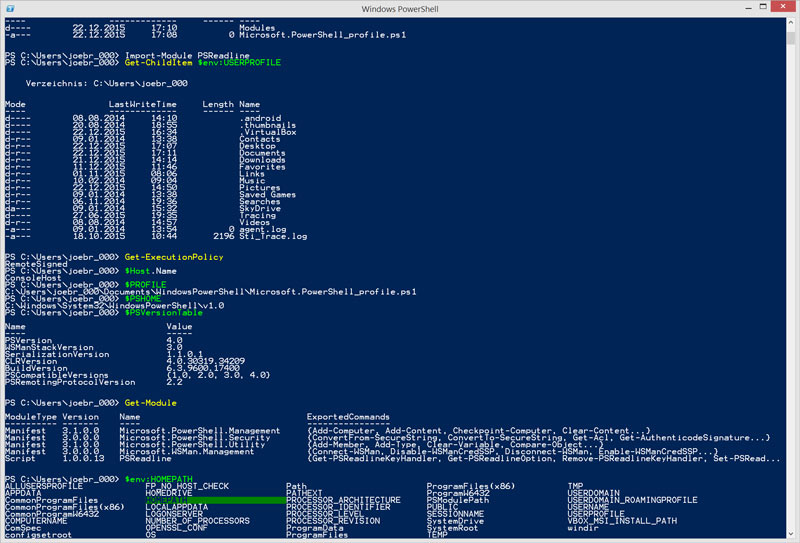
Task: Choose PATHEXT in the completion list
Action: pyautogui.click(x=304, y=493)
